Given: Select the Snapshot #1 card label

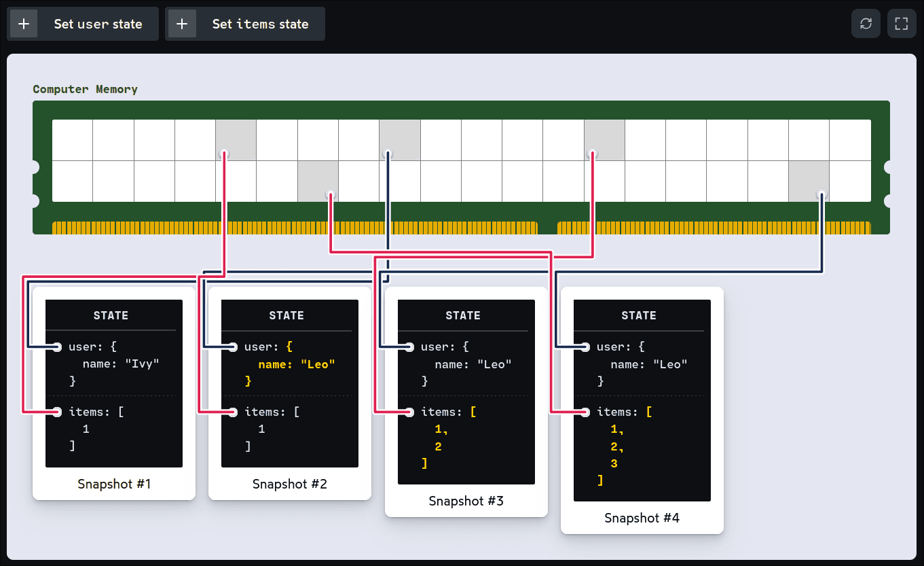Looking at the screenshot, I should click(x=114, y=484).
